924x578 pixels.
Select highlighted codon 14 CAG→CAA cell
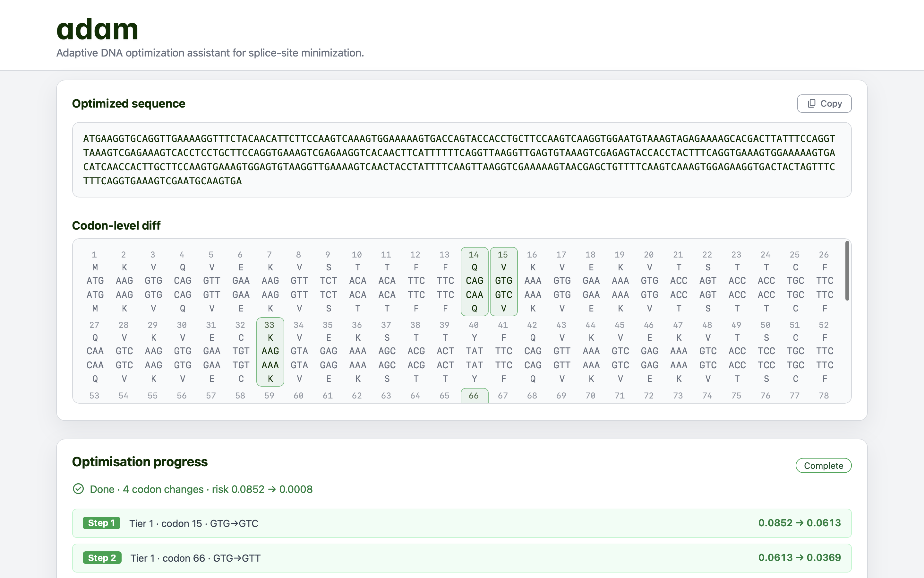pos(474,281)
